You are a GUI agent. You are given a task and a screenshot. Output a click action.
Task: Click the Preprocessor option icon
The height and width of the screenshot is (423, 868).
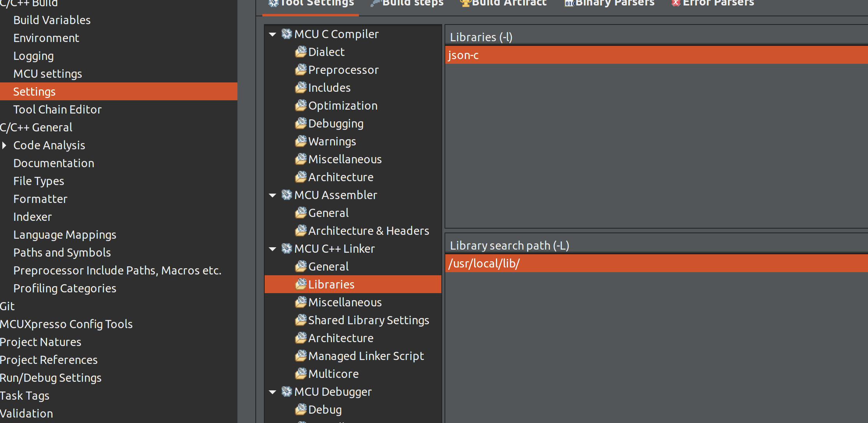click(300, 70)
